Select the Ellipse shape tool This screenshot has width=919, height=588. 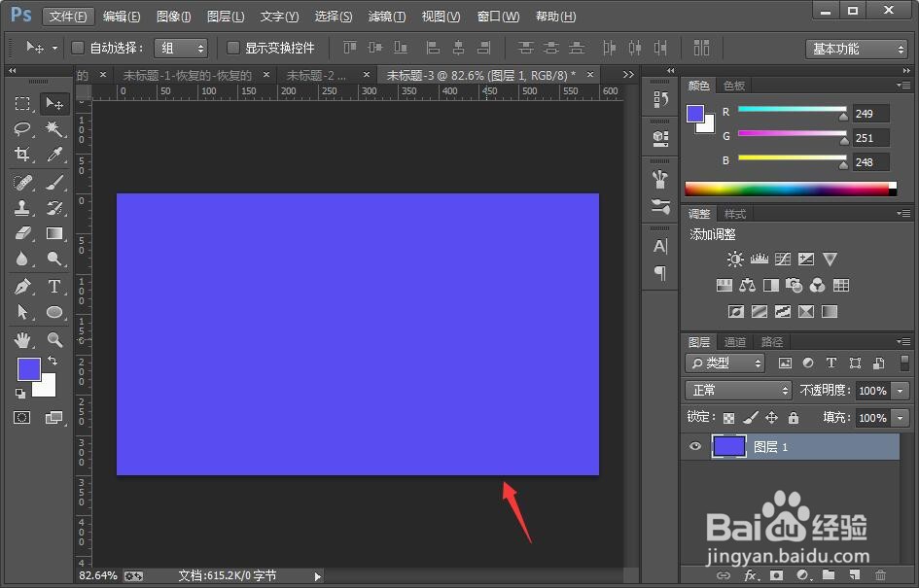[54, 312]
